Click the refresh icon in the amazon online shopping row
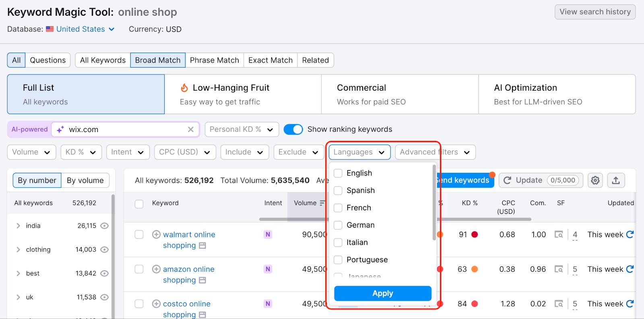Image resolution: width=644 pixels, height=319 pixels. [630, 269]
